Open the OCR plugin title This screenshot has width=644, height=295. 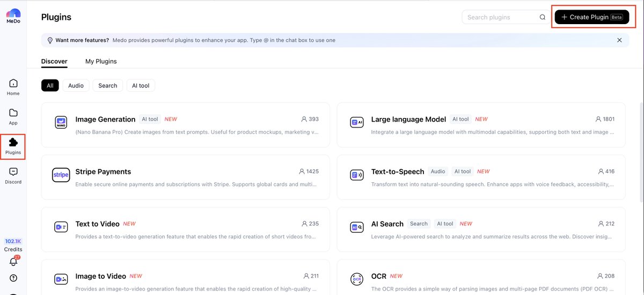tap(378, 276)
